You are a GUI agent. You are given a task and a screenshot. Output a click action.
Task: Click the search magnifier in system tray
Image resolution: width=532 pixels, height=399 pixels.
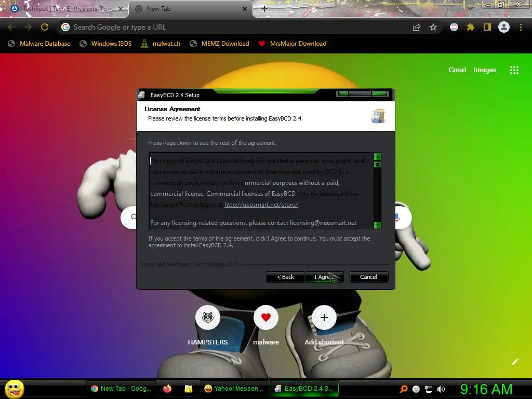pos(403,389)
